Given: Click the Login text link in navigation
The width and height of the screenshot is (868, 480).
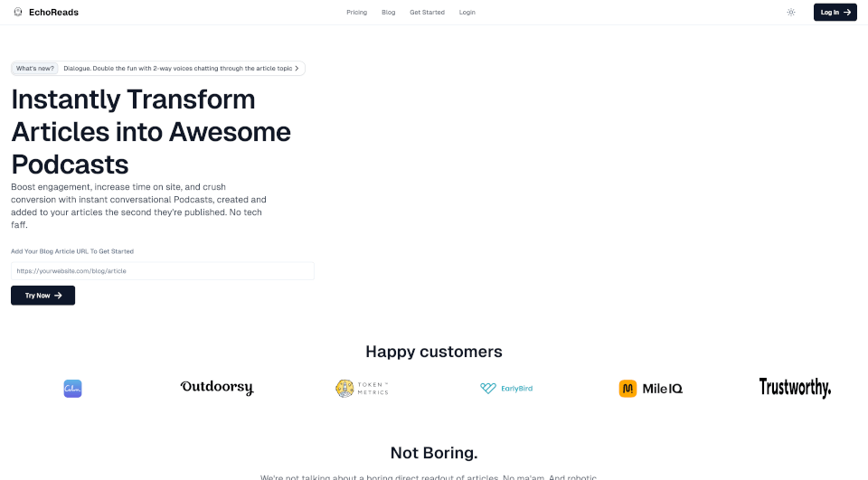Looking at the screenshot, I should tap(467, 13).
